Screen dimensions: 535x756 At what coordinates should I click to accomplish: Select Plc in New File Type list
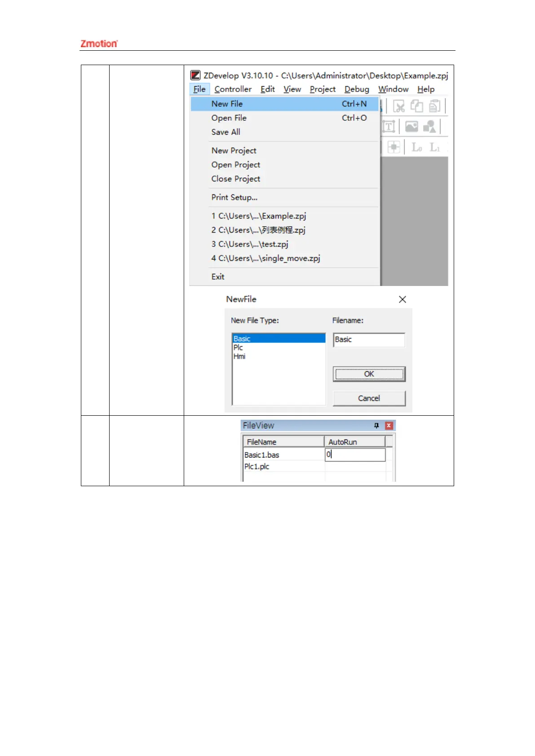pos(279,347)
